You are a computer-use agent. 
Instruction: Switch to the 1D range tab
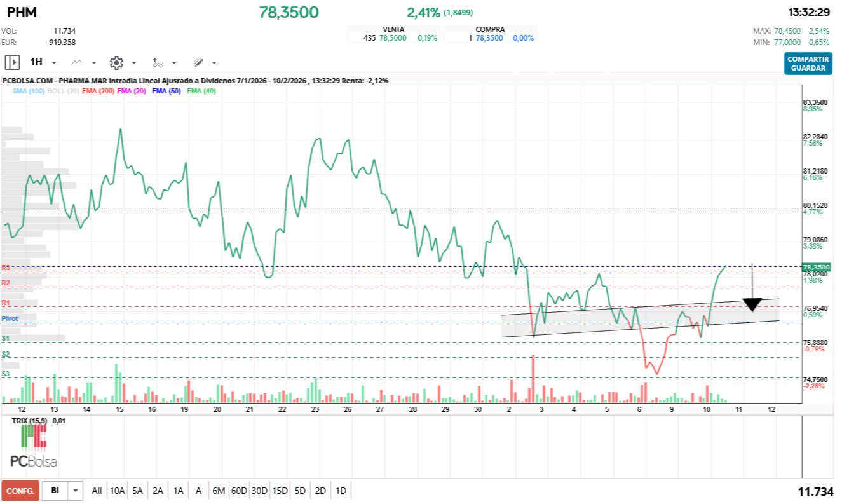[340, 491]
